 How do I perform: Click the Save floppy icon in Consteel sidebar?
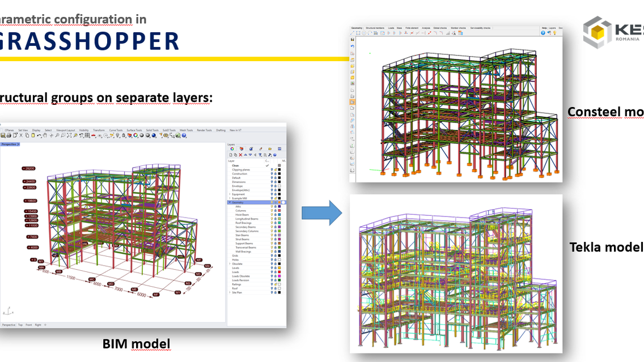(353, 40)
